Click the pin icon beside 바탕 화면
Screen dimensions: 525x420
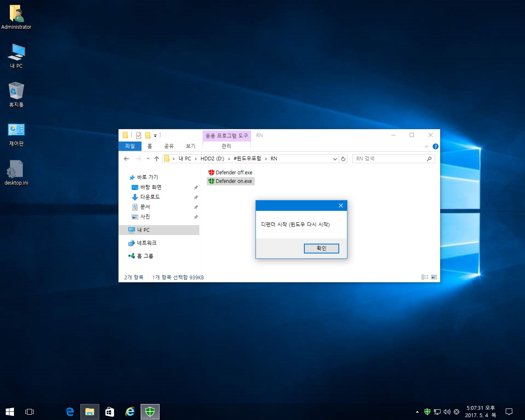click(x=196, y=187)
